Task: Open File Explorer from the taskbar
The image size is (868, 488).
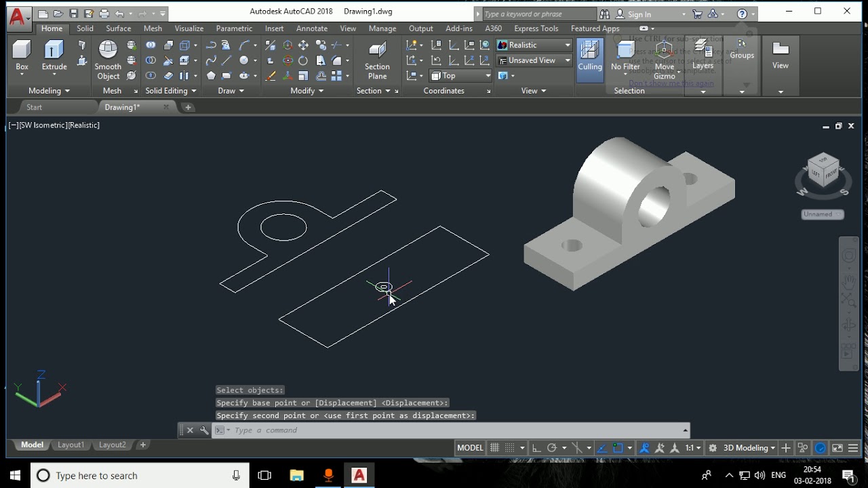Action: click(x=296, y=476)
